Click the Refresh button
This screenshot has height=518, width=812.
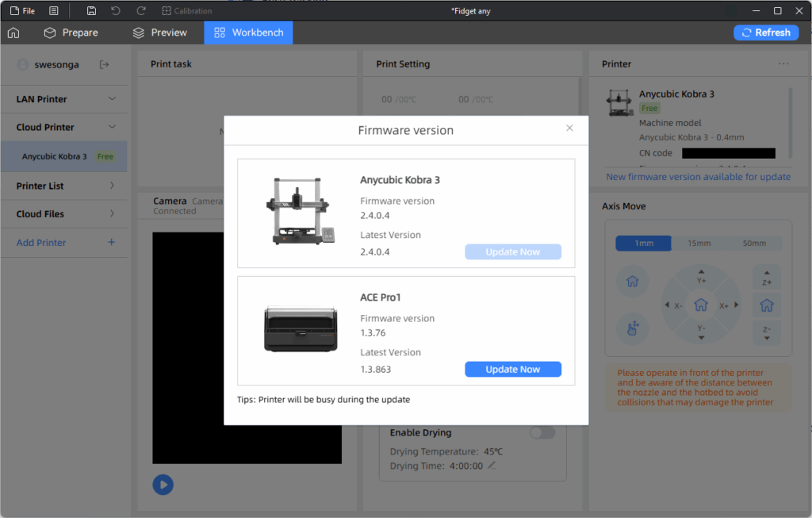tap(765, 33)
